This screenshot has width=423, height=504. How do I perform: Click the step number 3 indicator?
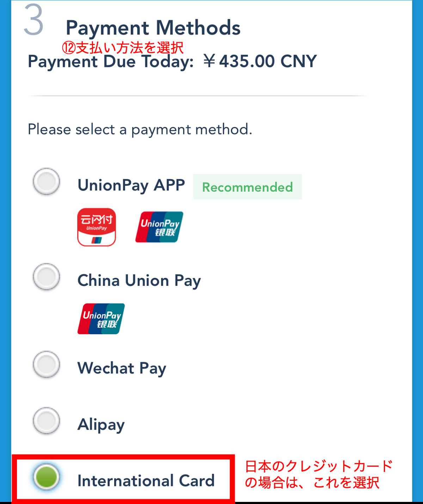34,20
